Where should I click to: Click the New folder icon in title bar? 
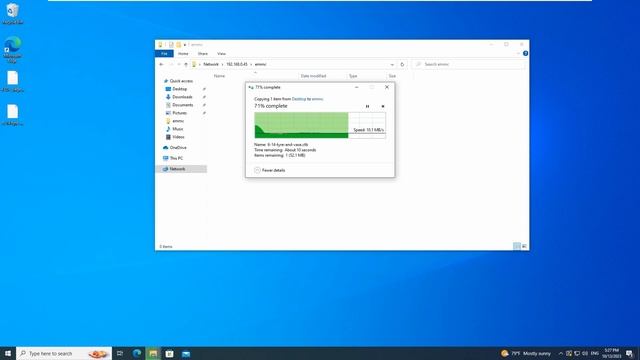coord(178,44)
